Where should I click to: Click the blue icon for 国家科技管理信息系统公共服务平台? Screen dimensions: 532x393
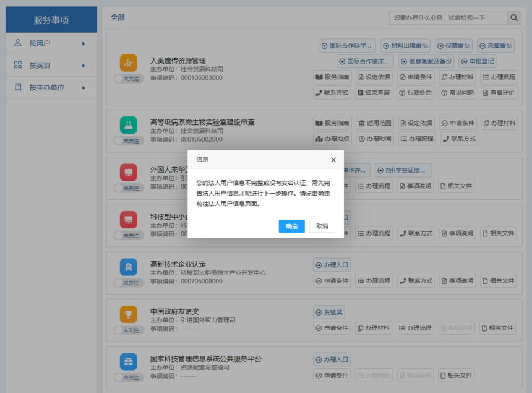(x=129, y=362)
